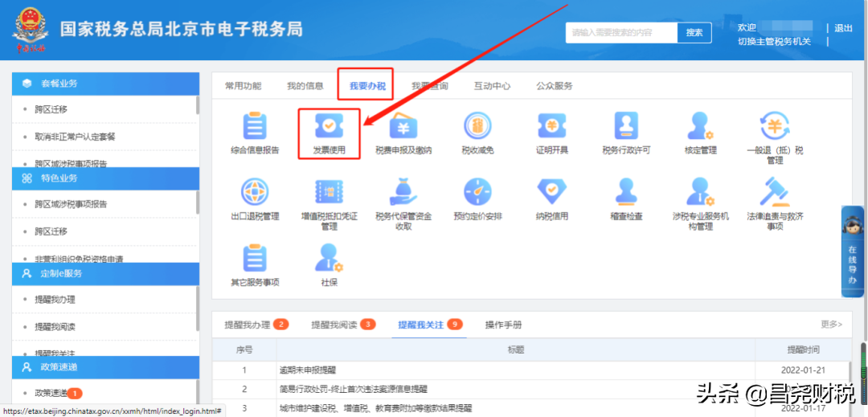Click the 退出 link
Viewport: 868px width, 417px height.
click(843, 28)
